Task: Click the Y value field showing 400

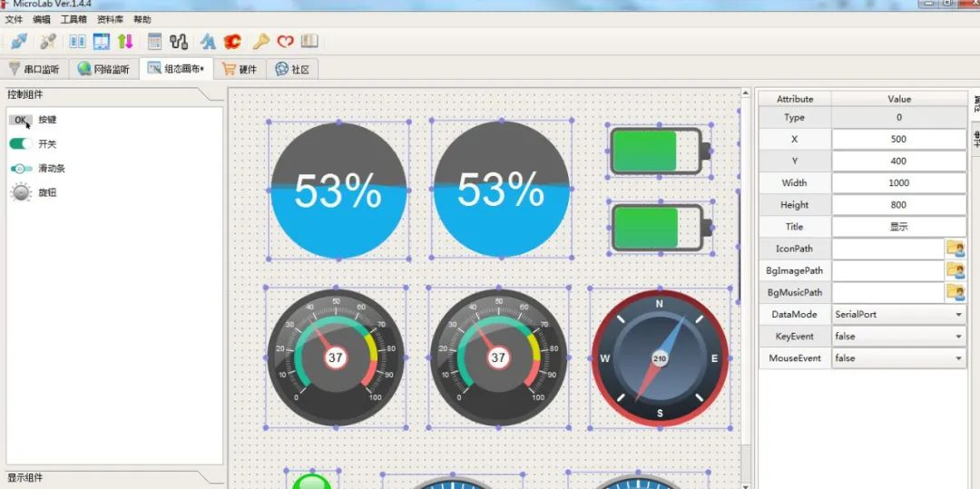Action: (898, 161)
